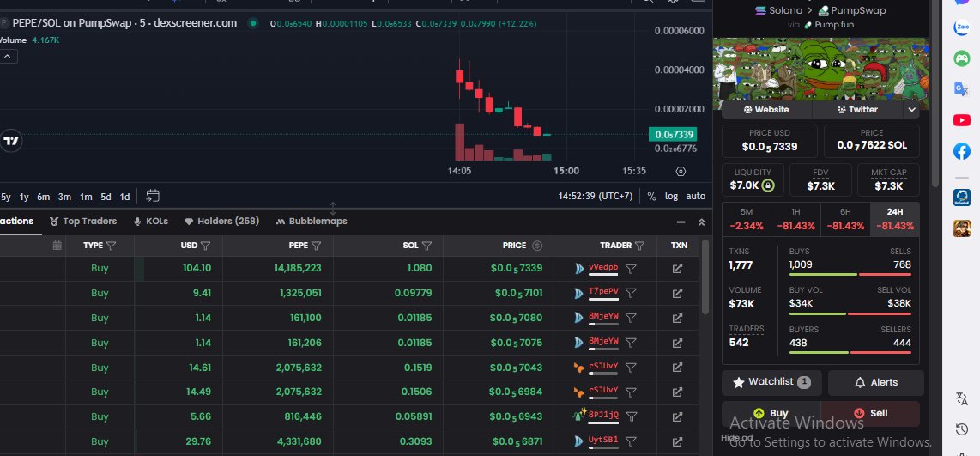Viewport: 980px width, 456px height.
Task: Click the transactions table vertical scrollbar
Action: pos(705,277)
